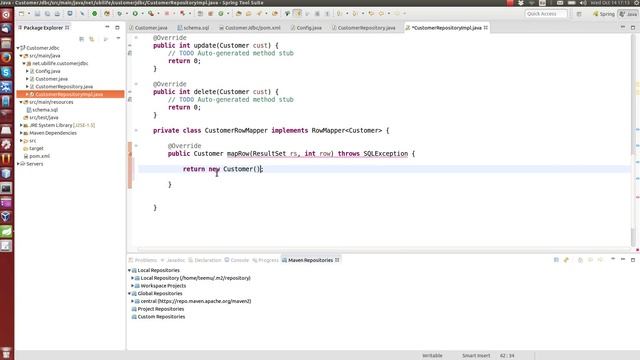
Task: Toggle Mark Occurrences in the toolbar
Action: pyautogui.click(x=298, y=13)
